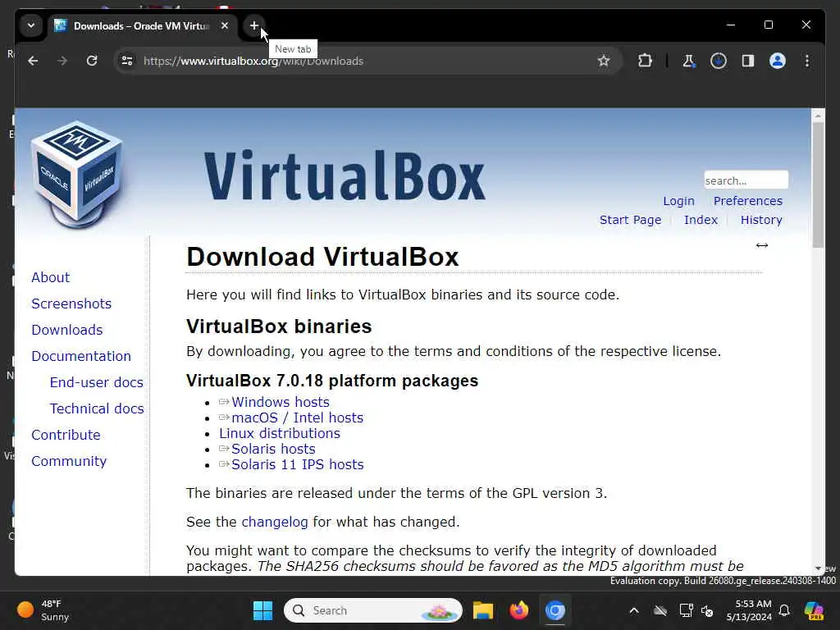Click the browser forward arrow

pyautogui.click(x=62, y=61)
